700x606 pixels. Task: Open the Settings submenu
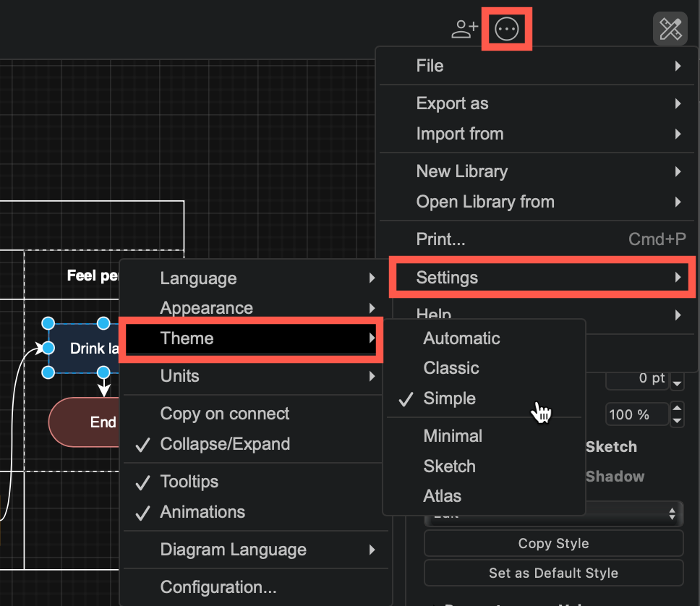446,277
